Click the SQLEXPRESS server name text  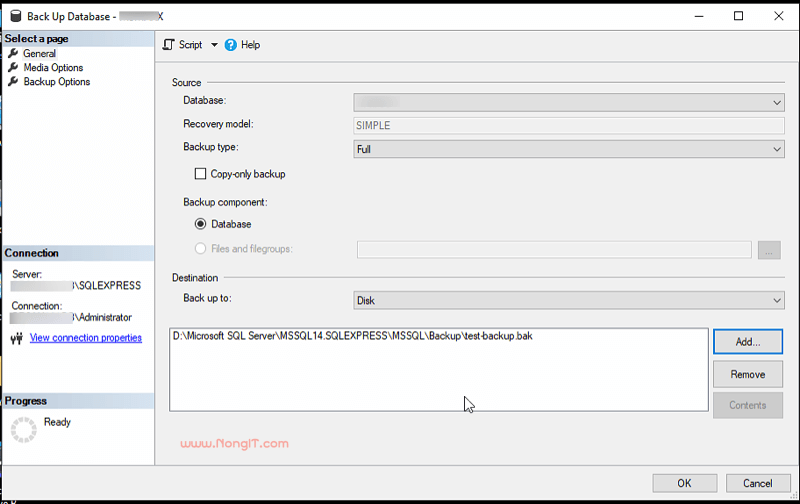108,286
